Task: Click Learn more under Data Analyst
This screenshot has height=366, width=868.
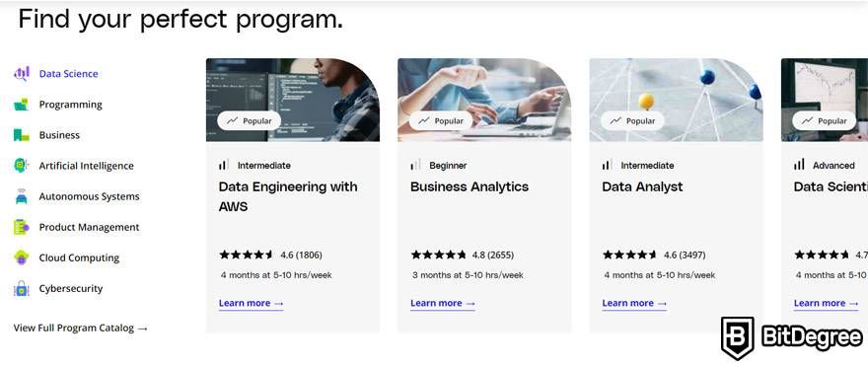Action: (x=634, y=304)
